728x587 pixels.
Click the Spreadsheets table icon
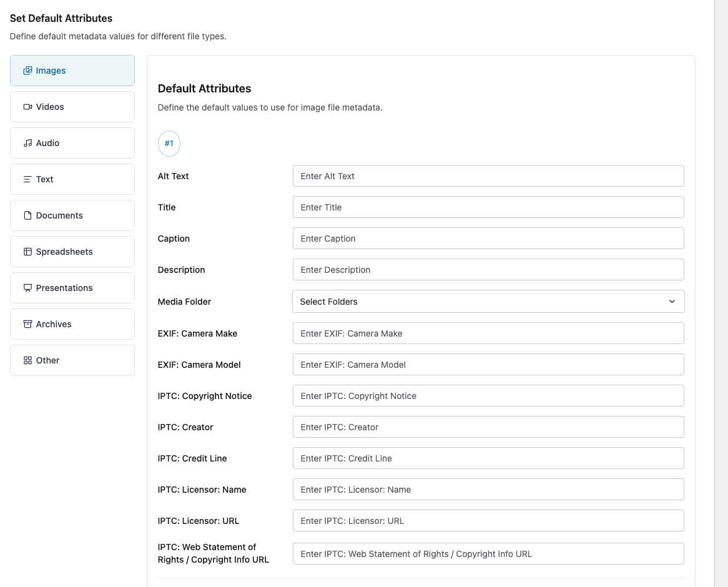pyautogui.click(x=28, y=252)
